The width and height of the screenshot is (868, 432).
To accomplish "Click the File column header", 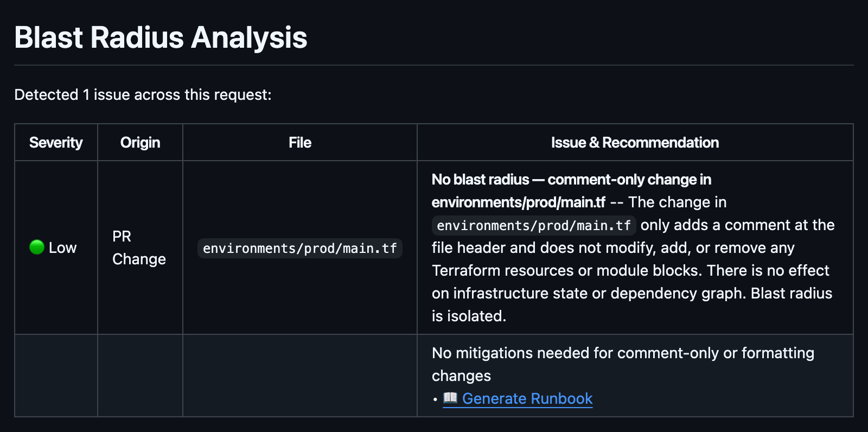I will pyautogui.click(x=299, y=143).
